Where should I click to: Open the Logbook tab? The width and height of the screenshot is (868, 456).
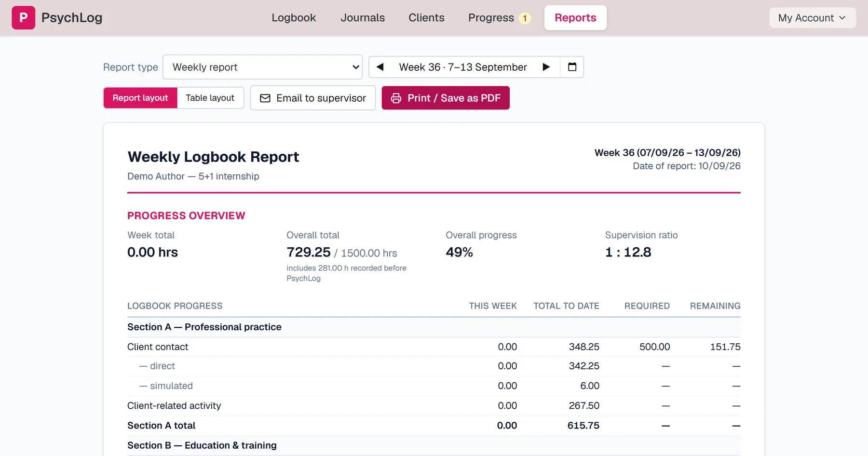point(294,18)
